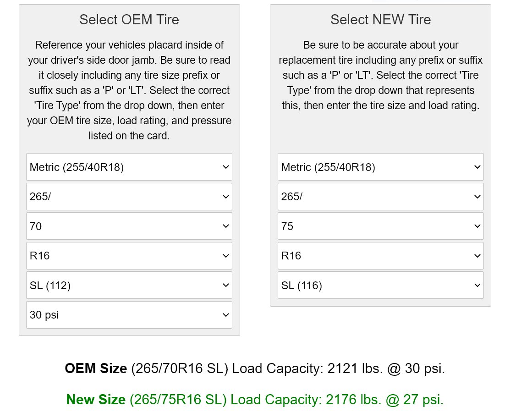Click the Select NEW Tire heading
Screen dimensions: 532x418
[x=381, y=20]
